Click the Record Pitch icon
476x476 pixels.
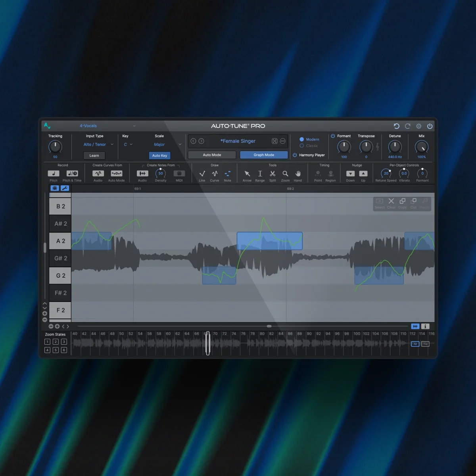tap(54, 173)
